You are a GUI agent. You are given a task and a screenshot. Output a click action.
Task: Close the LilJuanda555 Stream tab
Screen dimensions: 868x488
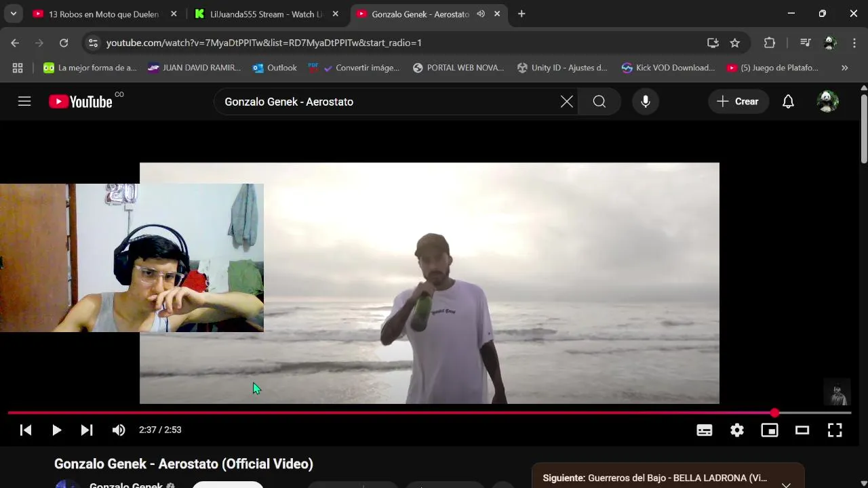tap(335, 14)
